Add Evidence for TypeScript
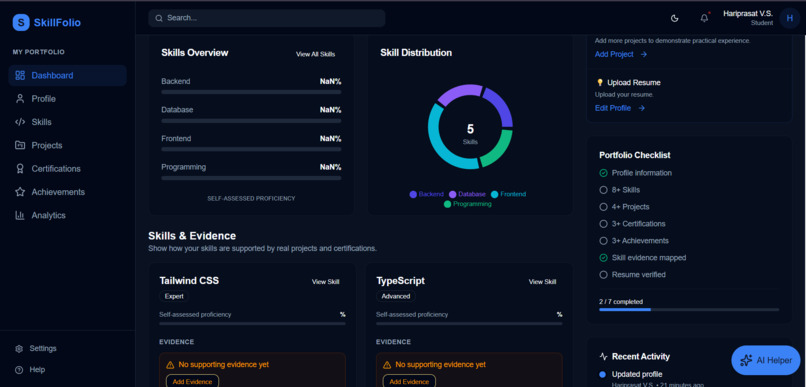Viewport: 806px width, 387px height. click(x=409, y=382)
